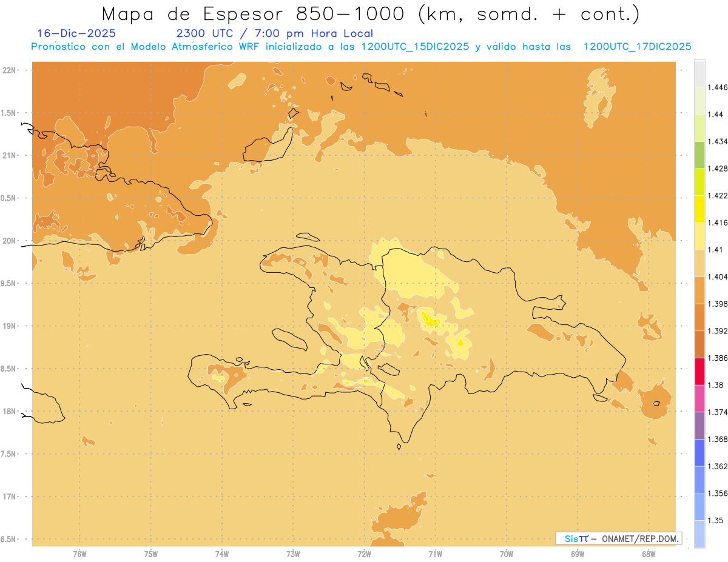The image size is (728, 562).
Task: Click the '75W' longitude label
Action: (151, 554)
